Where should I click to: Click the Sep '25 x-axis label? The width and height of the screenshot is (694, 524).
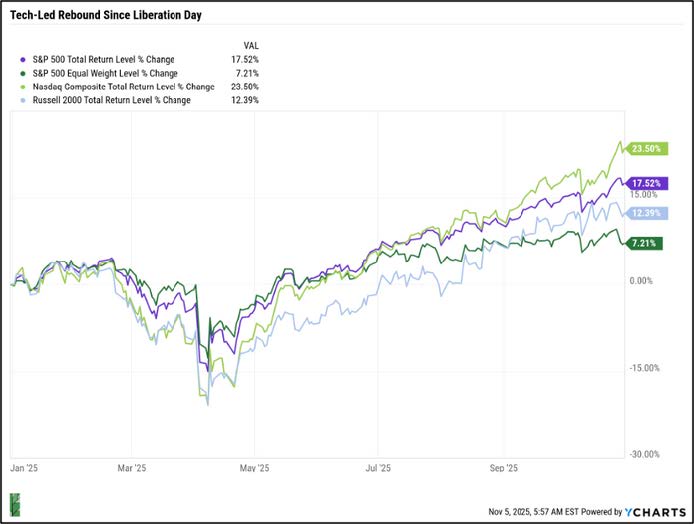[503, 467]
